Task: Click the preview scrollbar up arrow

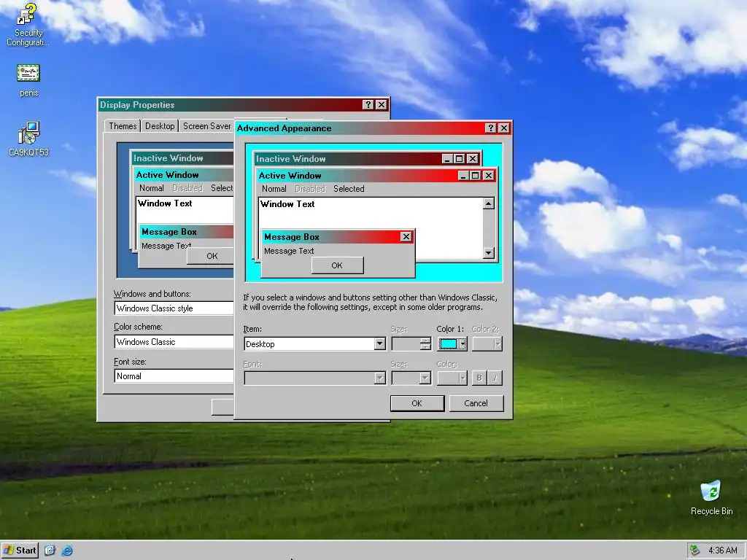Action: [x=488, y=204]
